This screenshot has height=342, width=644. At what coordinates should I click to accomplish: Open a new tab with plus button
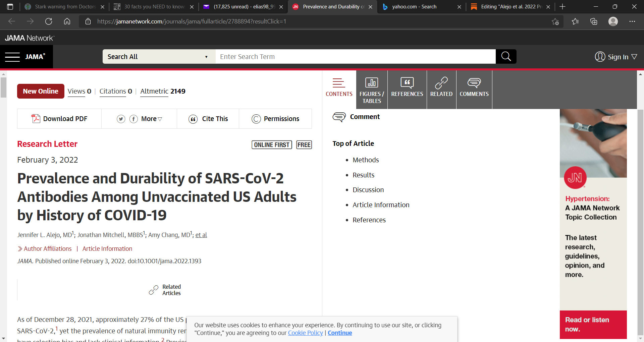coord(562,7)
